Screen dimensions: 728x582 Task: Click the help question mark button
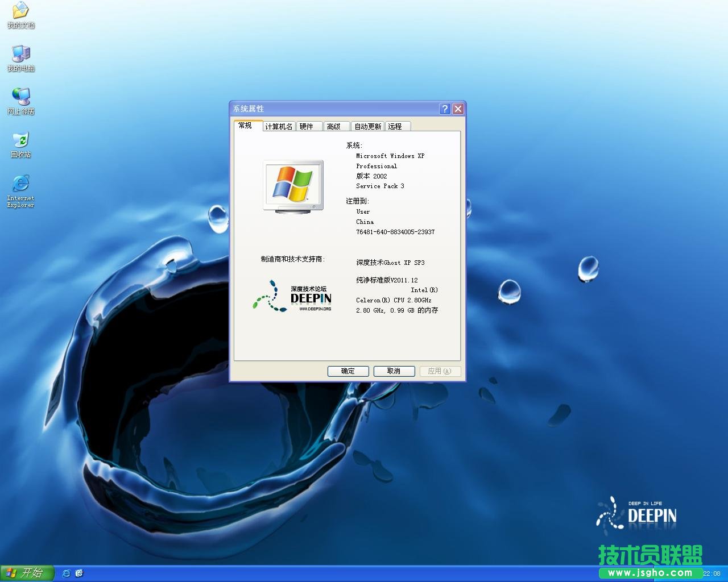(x=445, y=109)
